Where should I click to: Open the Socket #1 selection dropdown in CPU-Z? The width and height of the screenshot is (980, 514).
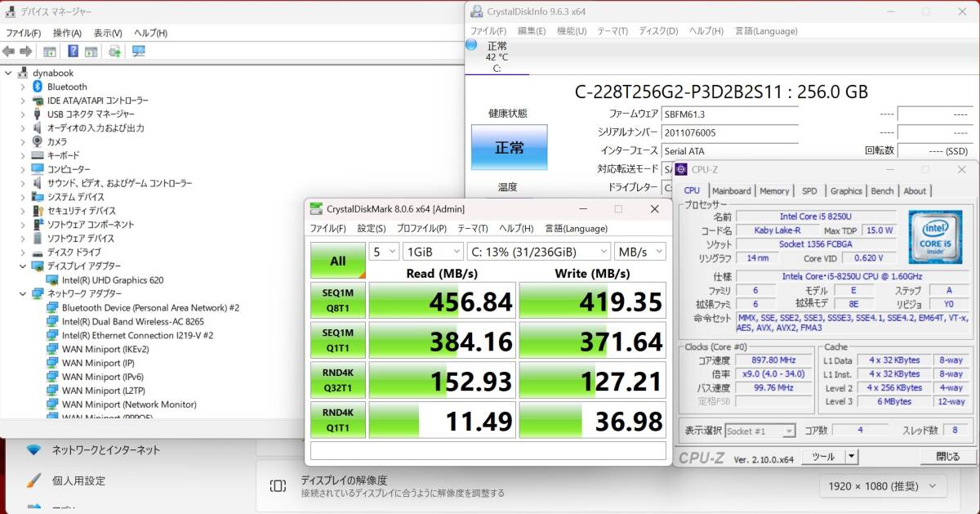(759, 431)
